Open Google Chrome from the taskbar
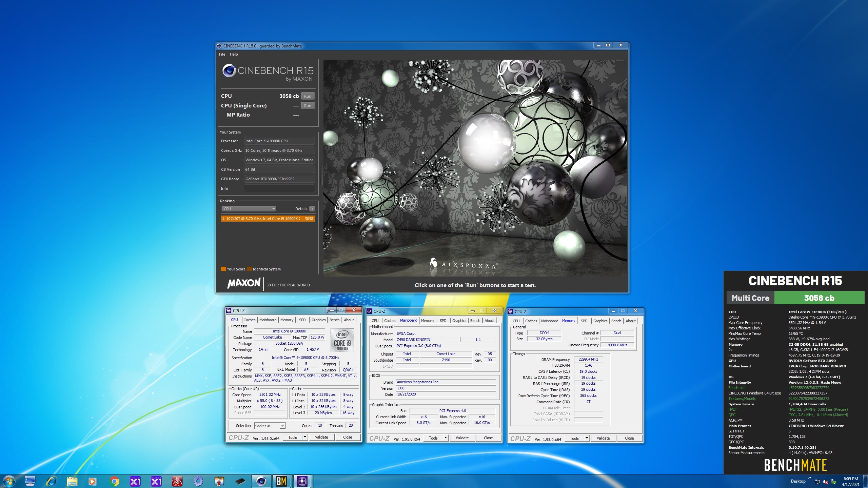The width and height of the screenshot is (868, 488). tap(114, 481)
